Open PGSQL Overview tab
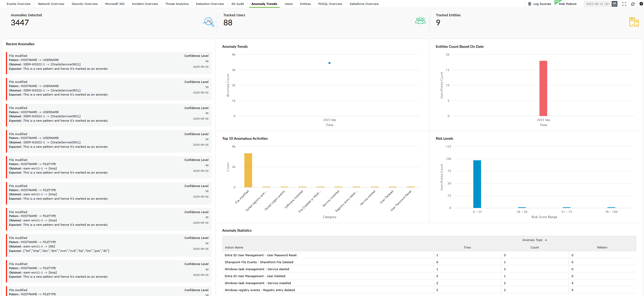644x296 pixels. coord(330,4)
